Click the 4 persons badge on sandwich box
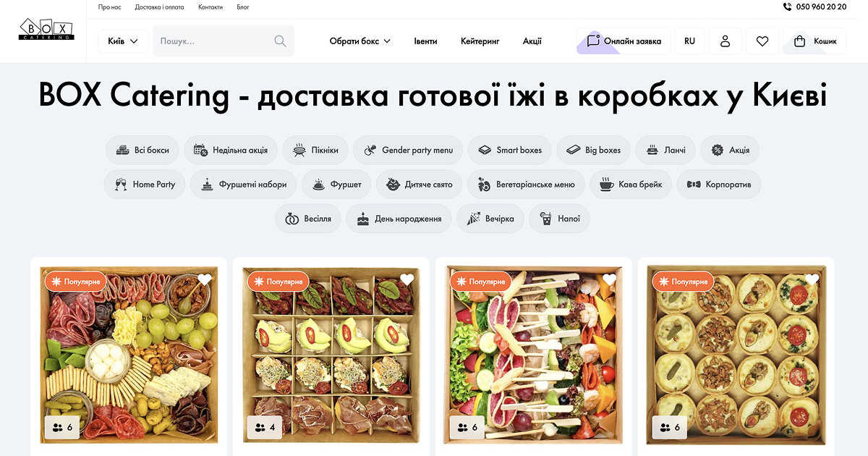 pyautogui.click(x=265, y=427)
